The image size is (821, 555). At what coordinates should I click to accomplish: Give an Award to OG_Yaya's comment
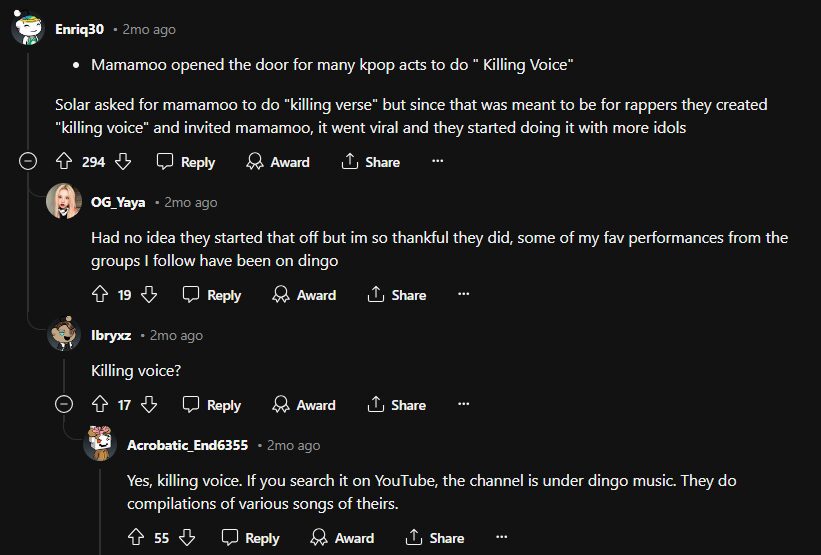coord(304,294)
